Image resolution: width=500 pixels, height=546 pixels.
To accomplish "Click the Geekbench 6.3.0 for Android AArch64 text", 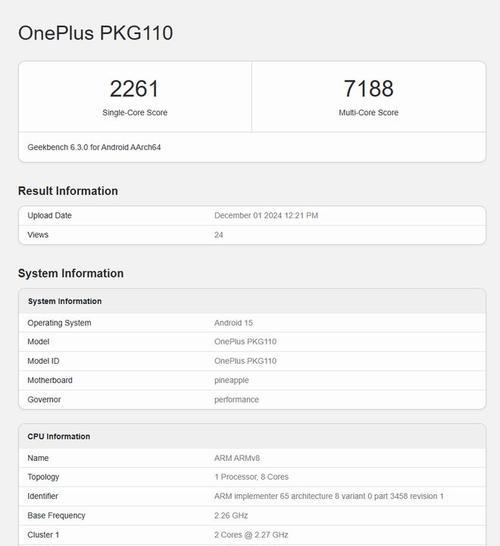I will (x=94, y=147).
